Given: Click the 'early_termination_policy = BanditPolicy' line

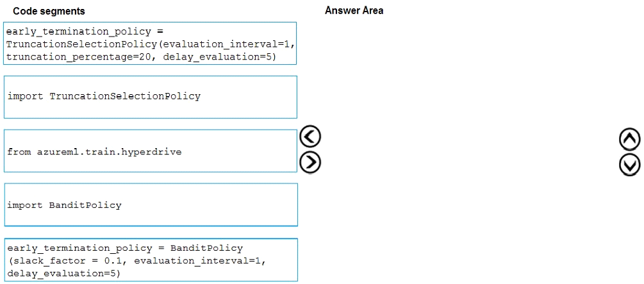Looking at the screenshot, I should pyautogui.click(x=125, y=248).
